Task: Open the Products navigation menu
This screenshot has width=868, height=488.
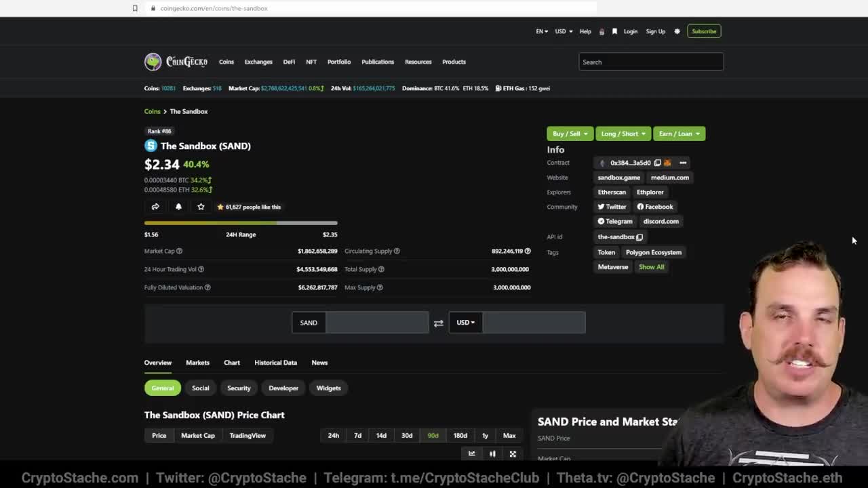Action: [454, 62]
